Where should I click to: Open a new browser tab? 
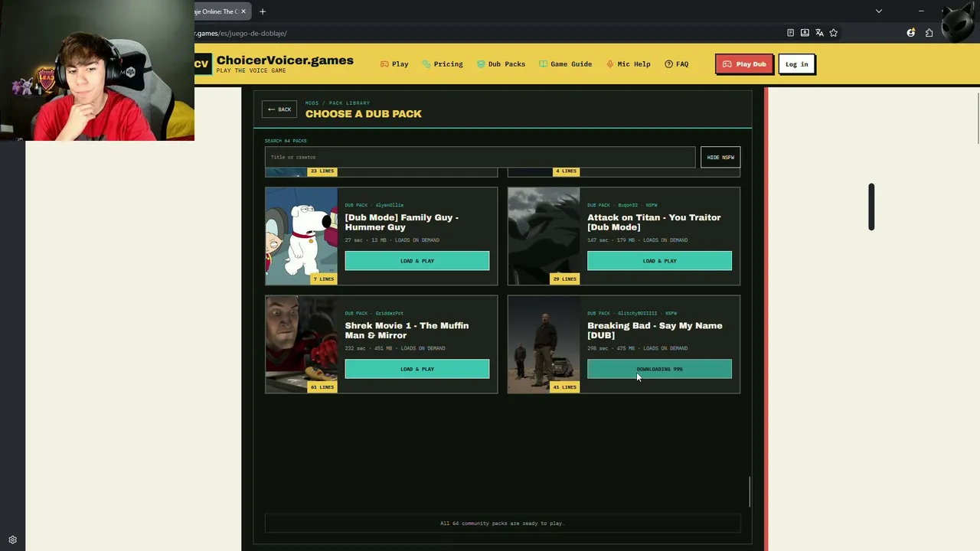(263, 11)
